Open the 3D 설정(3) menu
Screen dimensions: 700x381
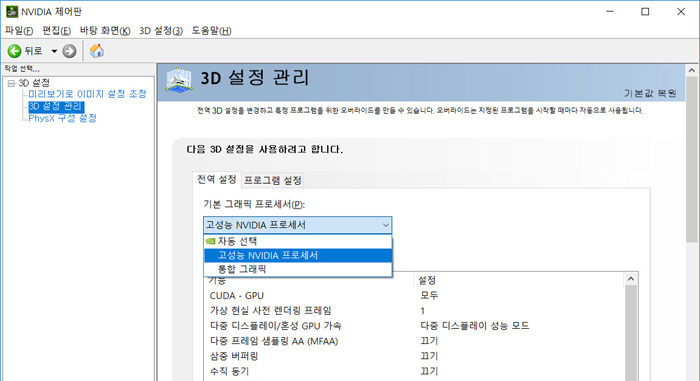click(161, 31)
